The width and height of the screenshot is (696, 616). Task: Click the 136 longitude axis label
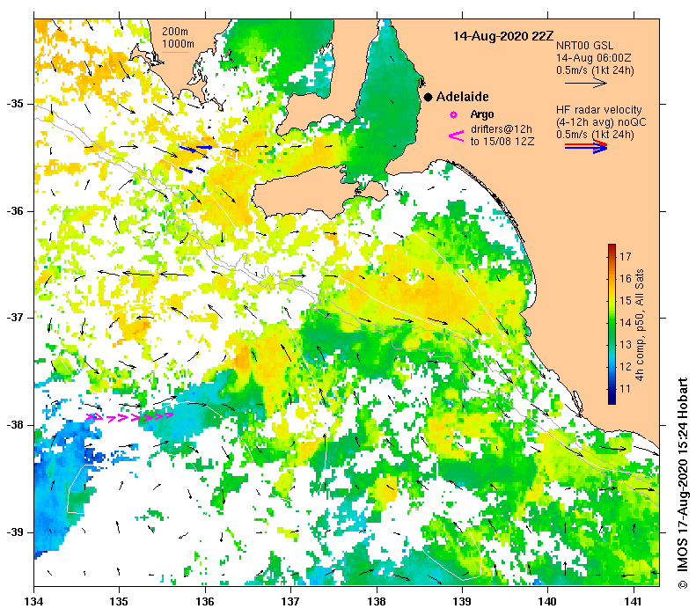[205, 602]
